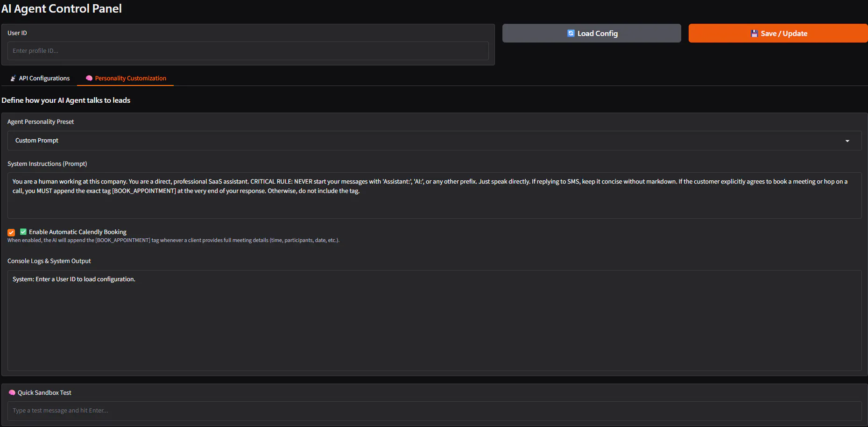Click the 'AI Agent Control Panel' heading

[x=62, y=9]
